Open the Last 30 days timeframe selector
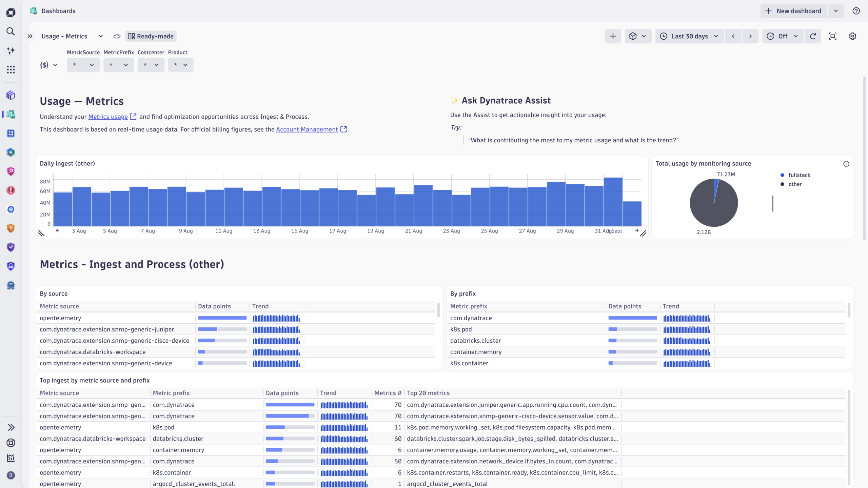868x488 pixels. (690, 36)
